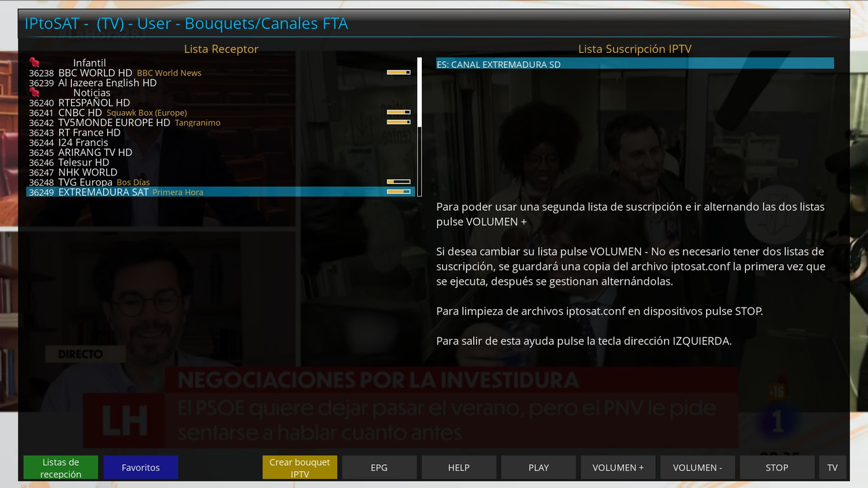The height and width of the screenshot is (488, 868).
Task: Choose the yellow Crear bouquet IPTV button
Action: 300,468
